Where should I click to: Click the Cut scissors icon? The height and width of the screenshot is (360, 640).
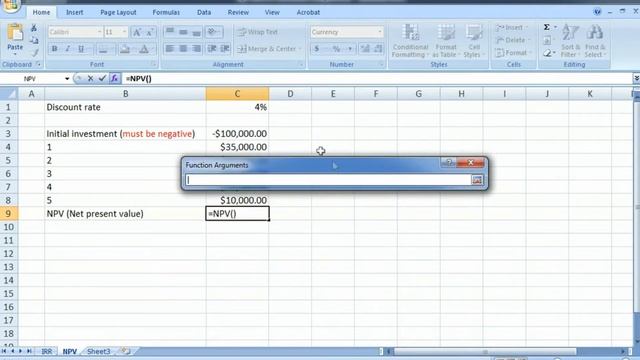pos(34,28)
